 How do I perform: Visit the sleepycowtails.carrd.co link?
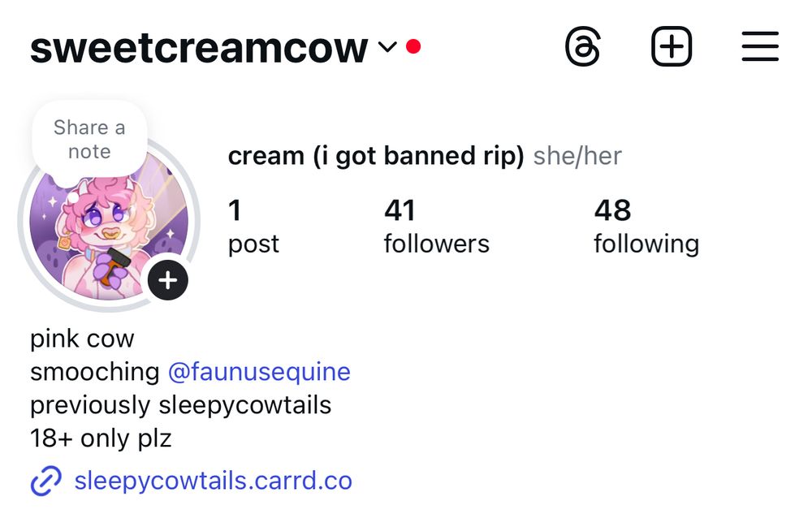[x=214, y=481]
